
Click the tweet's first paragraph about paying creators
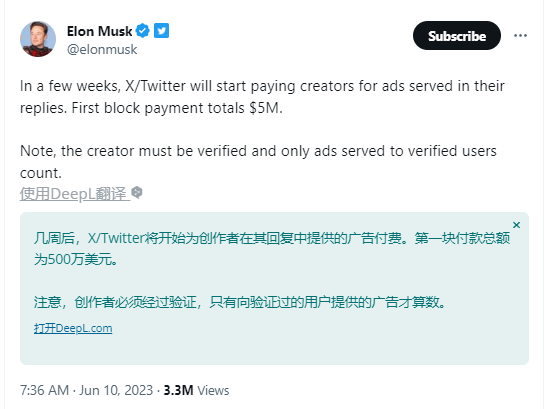[262, 97]
